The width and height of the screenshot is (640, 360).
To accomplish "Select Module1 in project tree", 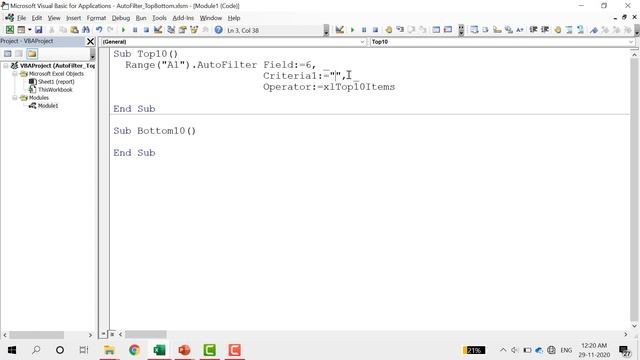I will (x=48, y=106).
